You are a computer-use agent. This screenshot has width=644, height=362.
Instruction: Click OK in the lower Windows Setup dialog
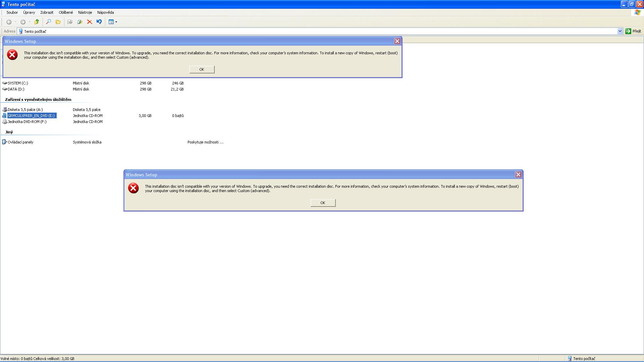pos(323,203)
